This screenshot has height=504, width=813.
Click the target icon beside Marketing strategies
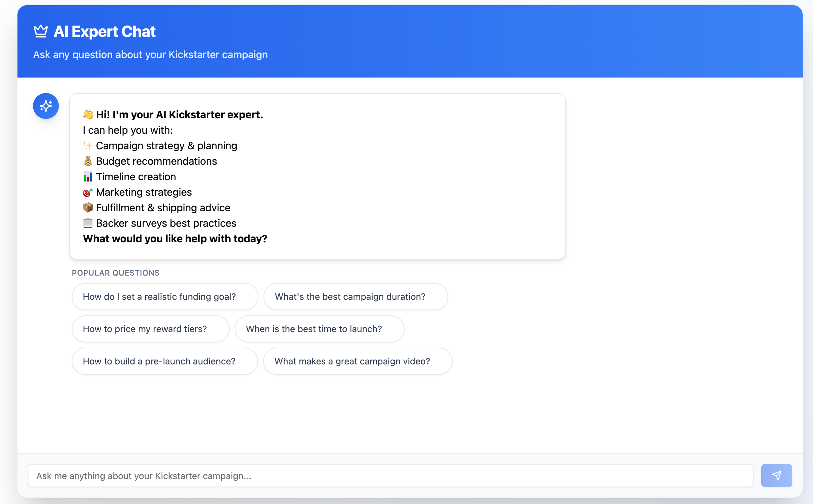(x=88, y=192)
